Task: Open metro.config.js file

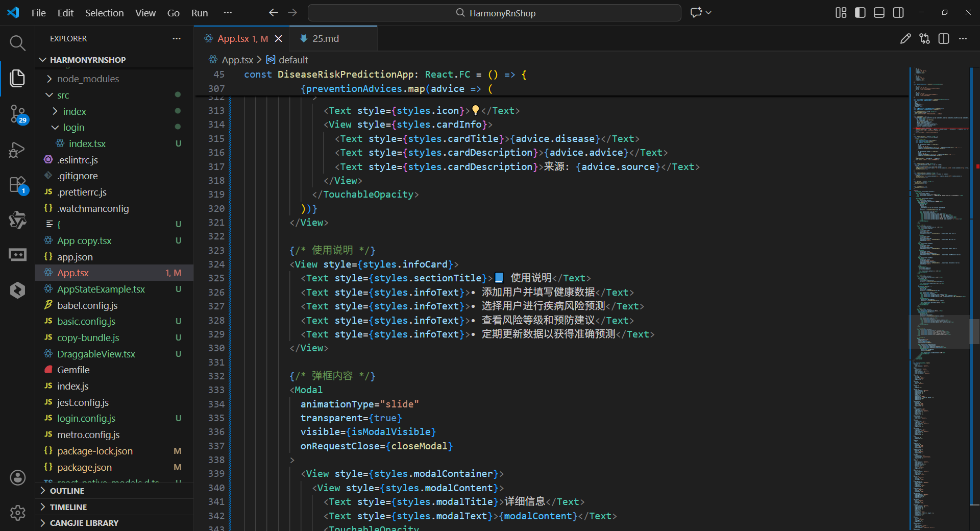Action: (x=114, y=435)
